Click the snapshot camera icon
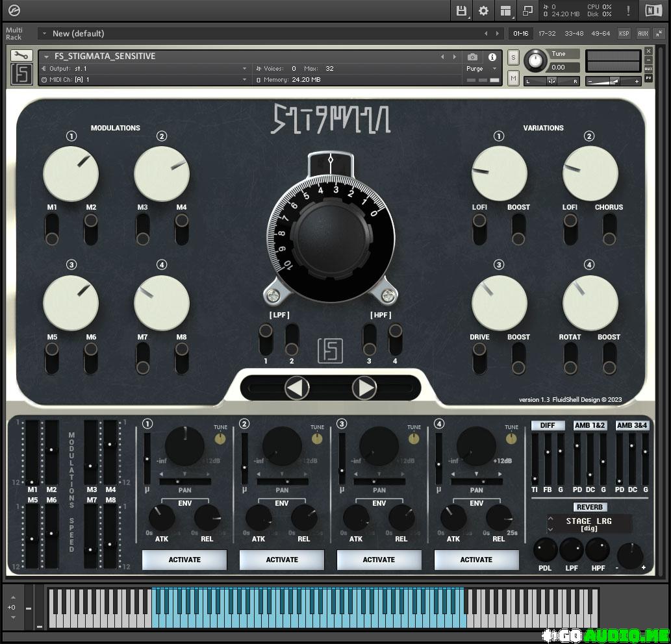 point(472,57)
